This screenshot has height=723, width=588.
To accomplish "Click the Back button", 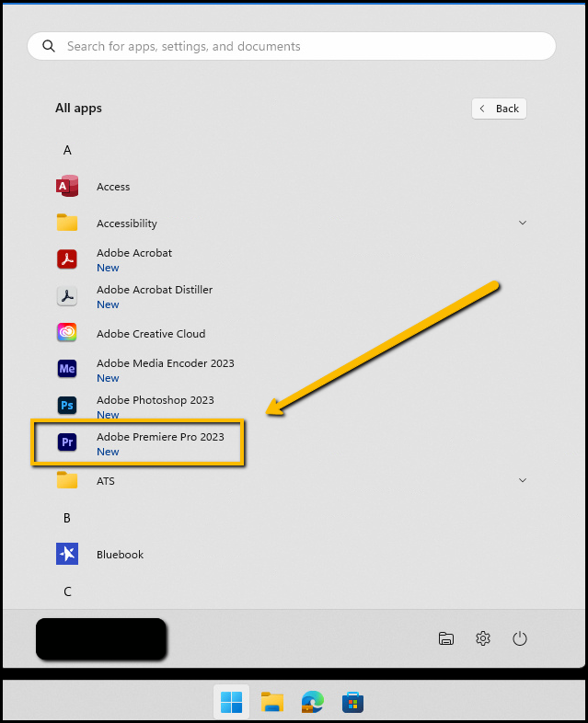I will coord(499,109).
